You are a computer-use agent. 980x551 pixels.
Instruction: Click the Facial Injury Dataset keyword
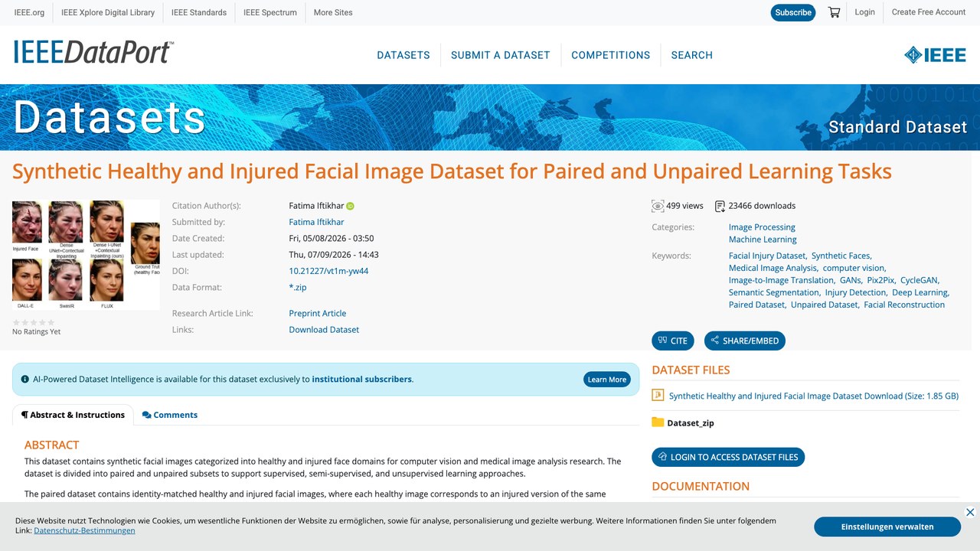pyautogui.click(x=767, y=256)
